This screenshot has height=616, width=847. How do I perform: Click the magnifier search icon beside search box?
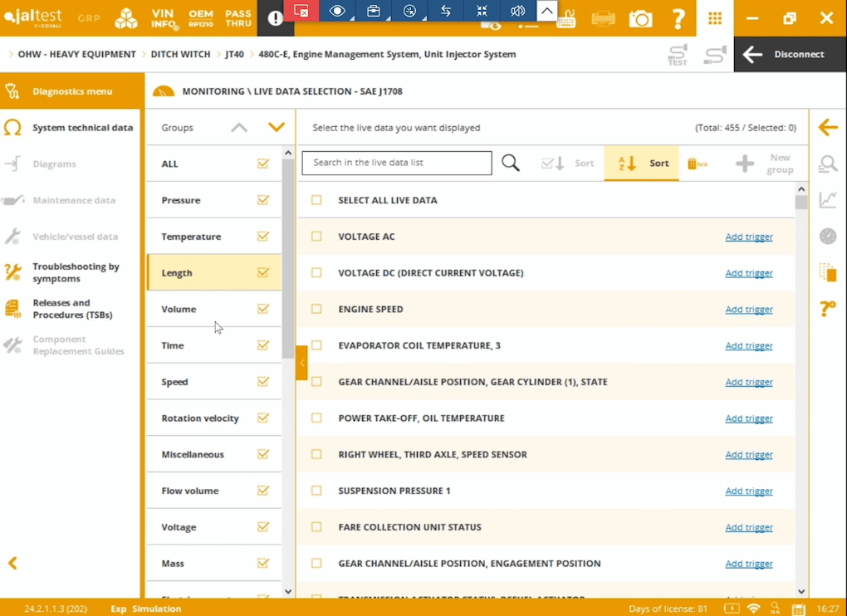[x=511, y=164]
